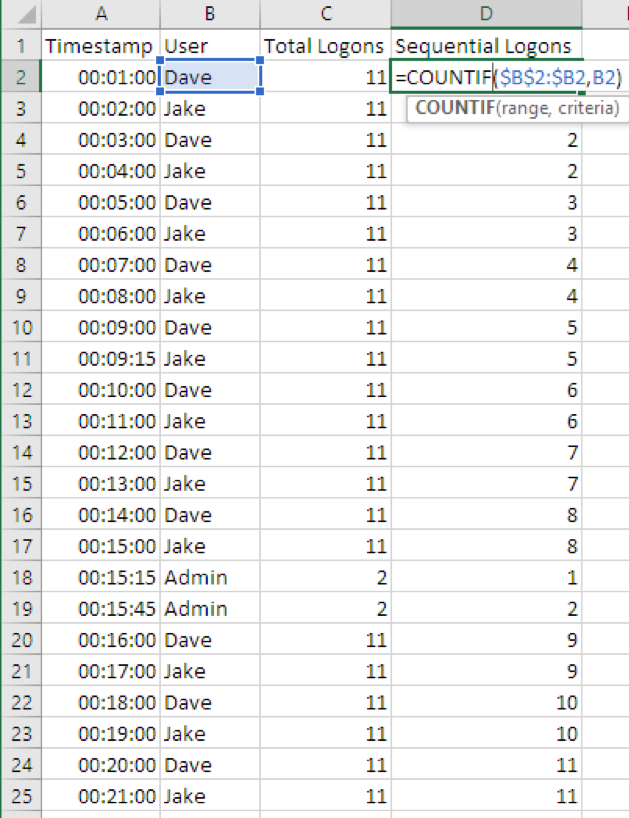
Task: Click the Total Logons header cell
Action: 325,46
